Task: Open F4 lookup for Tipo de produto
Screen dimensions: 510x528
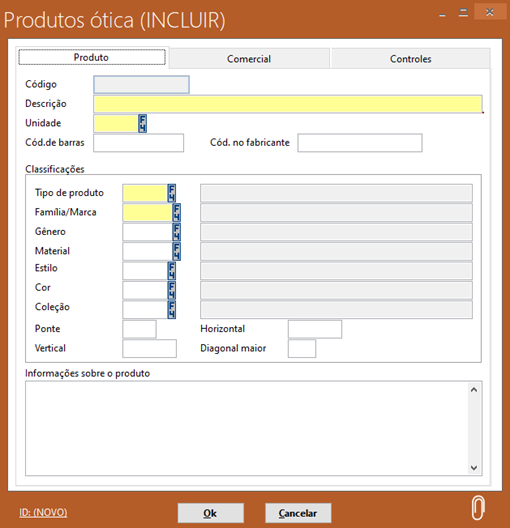Action: coord(172,193)
